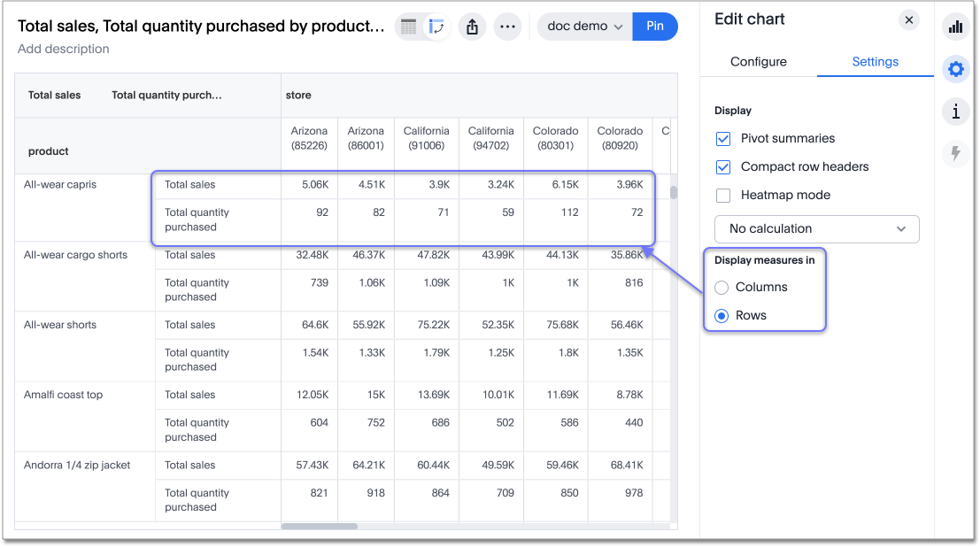Click Add description text
The height and width of the screenshot is (547, 980).
64,50
